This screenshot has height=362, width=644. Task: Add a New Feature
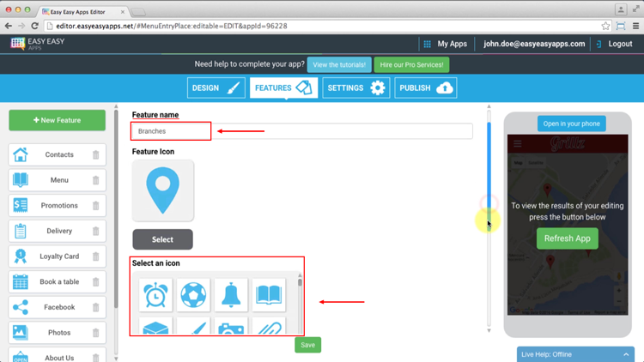(57, 120)
